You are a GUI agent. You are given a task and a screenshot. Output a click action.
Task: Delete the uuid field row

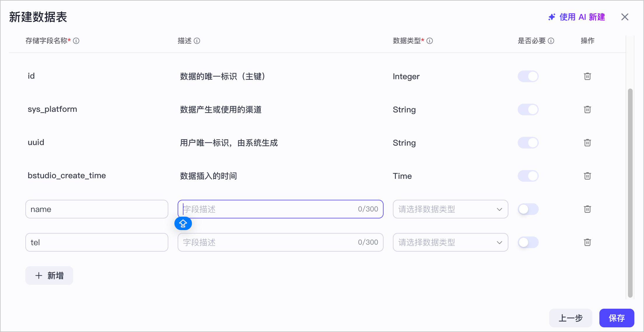pos(587,143)
